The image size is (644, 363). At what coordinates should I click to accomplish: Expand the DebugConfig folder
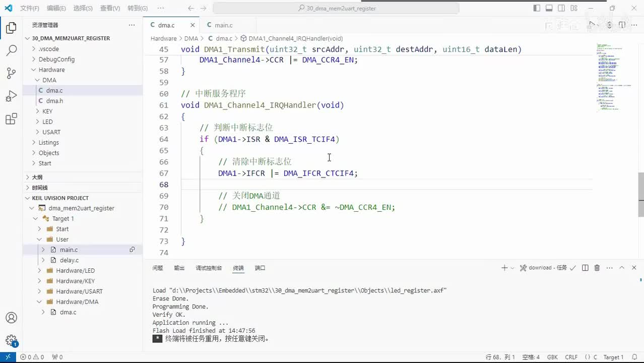pyautogui.click(x=56, y=59)
